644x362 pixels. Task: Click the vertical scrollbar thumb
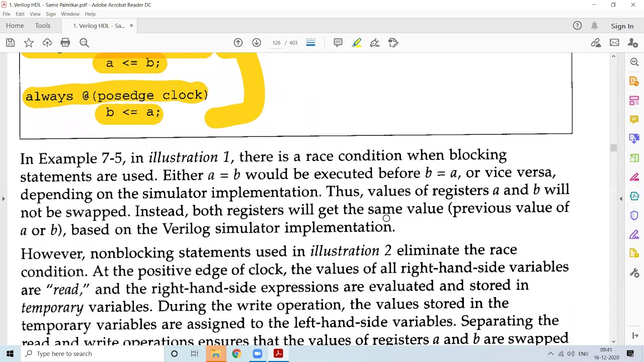click(613, 148)
